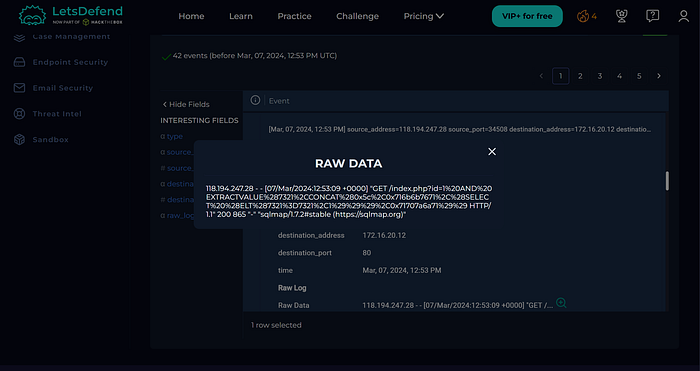Click the INTERESTING FIELDS heading
The height and width of the screenshot is (371, 700).
[x=199, y=121]
